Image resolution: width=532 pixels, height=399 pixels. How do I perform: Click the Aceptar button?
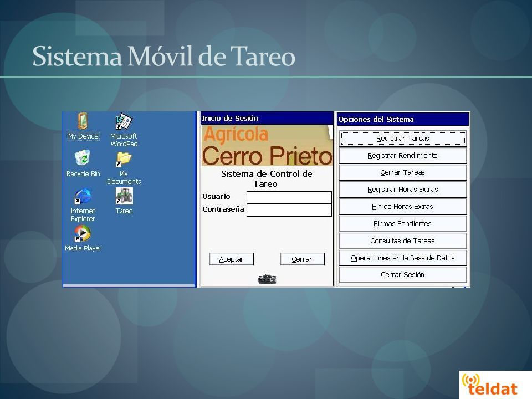coord(232,259)
